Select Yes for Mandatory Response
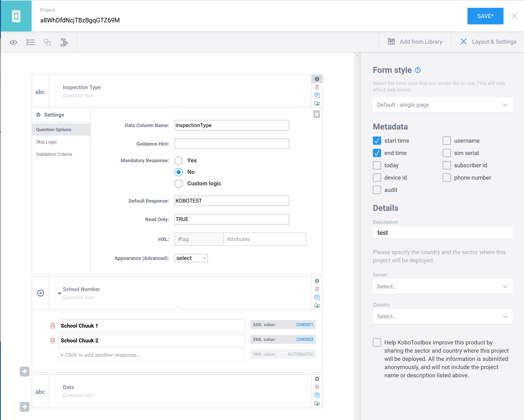 (x=179, y=161)
